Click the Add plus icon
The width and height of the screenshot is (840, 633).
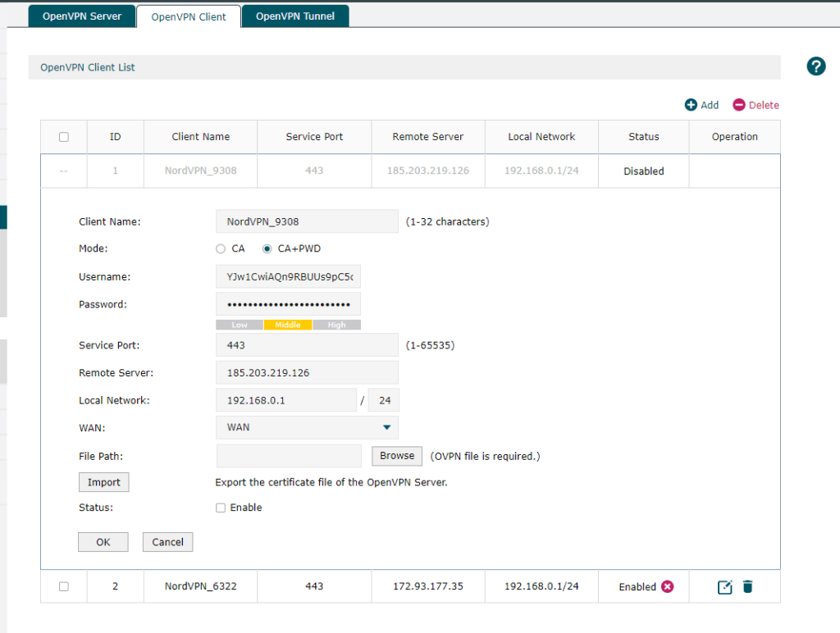click(691, 105)
